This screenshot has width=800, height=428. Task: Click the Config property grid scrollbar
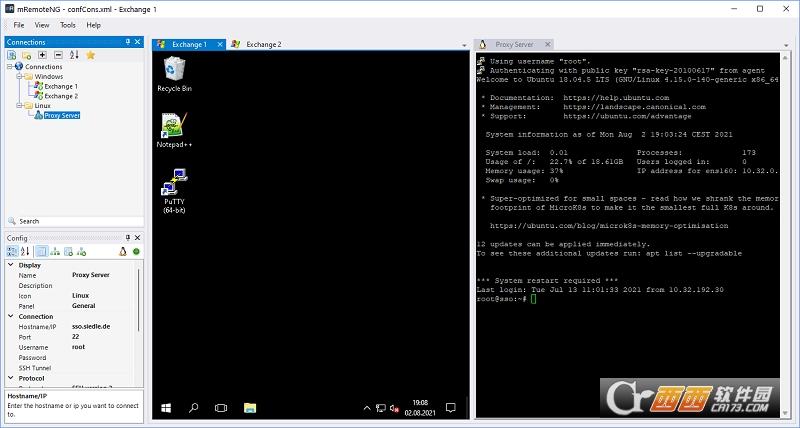pyautogui.click(x=139, y=301)
